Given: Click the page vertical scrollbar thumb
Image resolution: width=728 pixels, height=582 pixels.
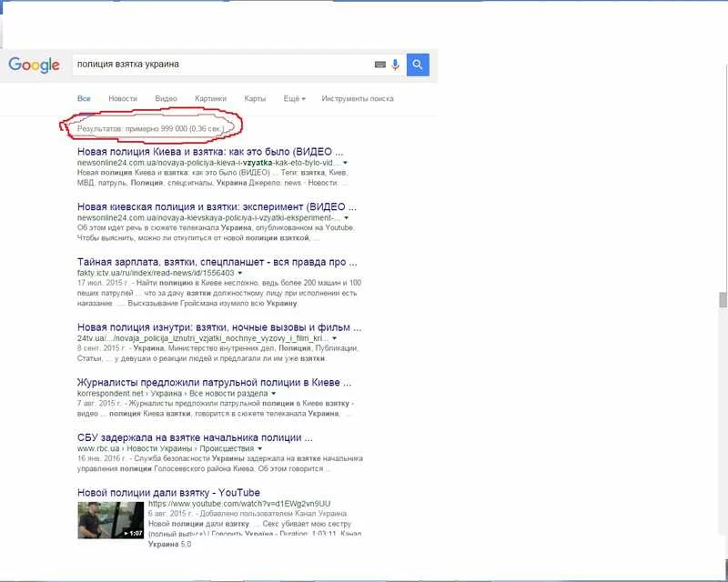Looking at the screenshot, I should (723, 300).
